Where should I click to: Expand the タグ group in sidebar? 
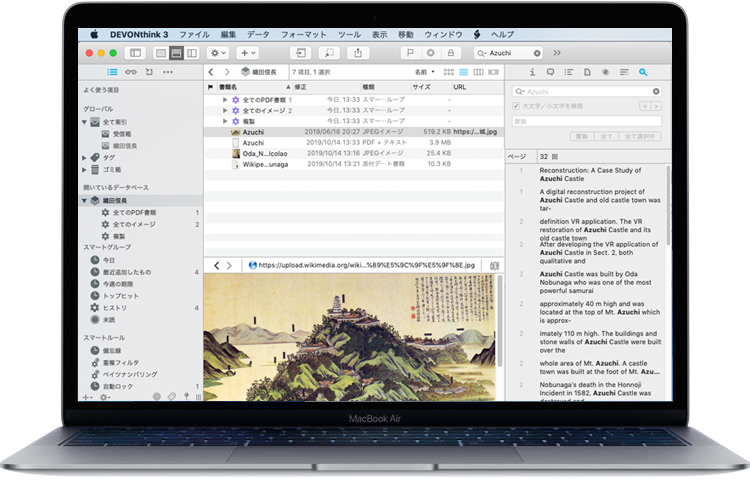(x=85, y=157)
